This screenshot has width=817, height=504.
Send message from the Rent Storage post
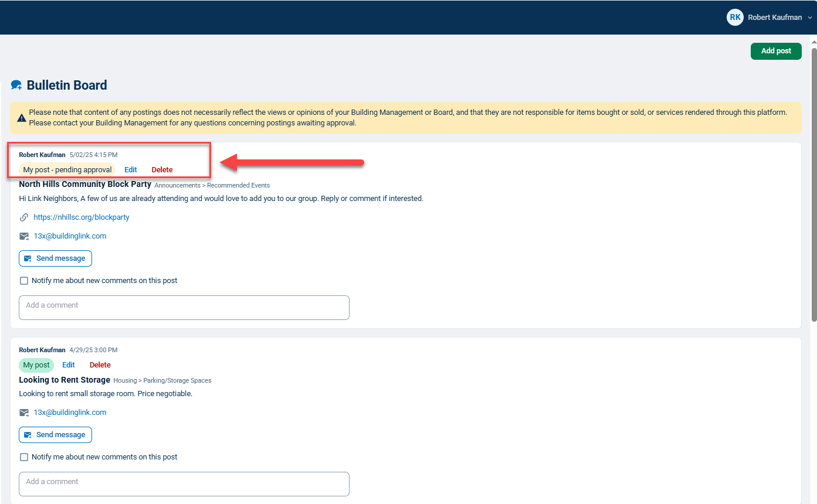coord(55,435)
